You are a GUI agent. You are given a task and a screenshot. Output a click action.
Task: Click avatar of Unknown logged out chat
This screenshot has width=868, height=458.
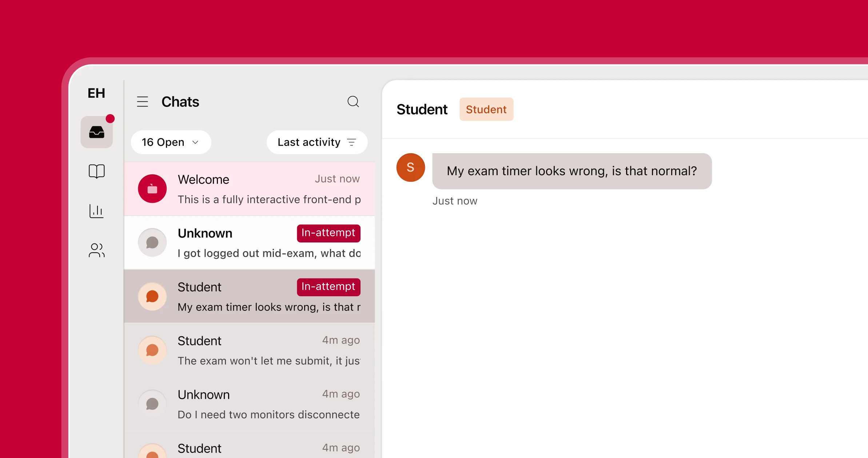[152, 242]
